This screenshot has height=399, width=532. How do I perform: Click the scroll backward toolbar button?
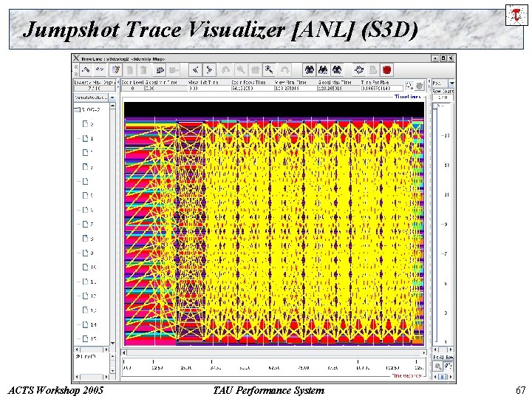coord(195,70)
